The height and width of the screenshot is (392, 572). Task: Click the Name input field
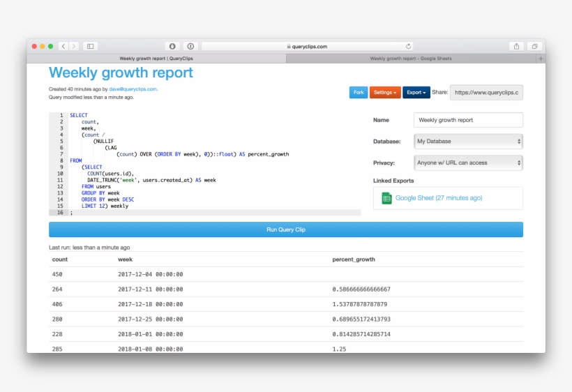pyautogui.click(x=468, y=120)
